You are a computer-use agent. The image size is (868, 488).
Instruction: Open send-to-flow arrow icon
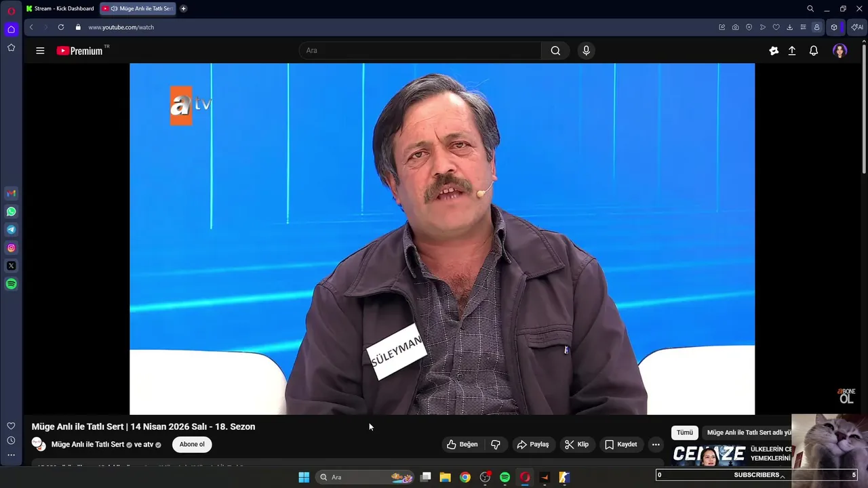pos(763,27)
